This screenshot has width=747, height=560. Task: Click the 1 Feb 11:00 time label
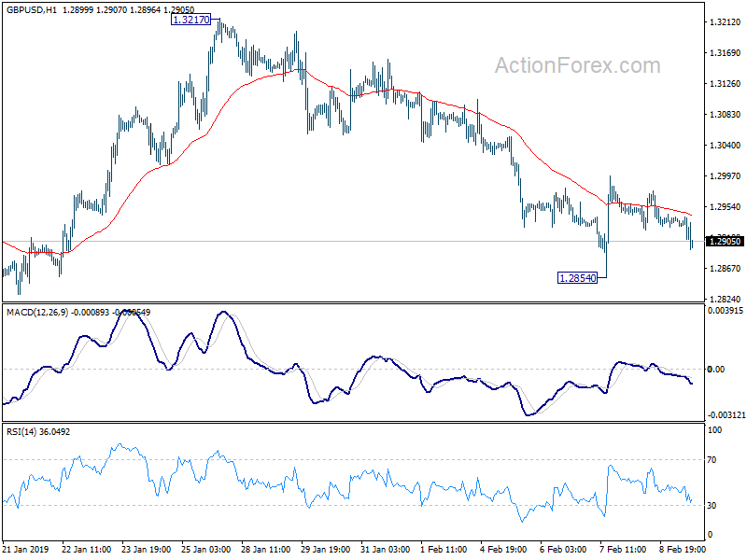(444, 549)
